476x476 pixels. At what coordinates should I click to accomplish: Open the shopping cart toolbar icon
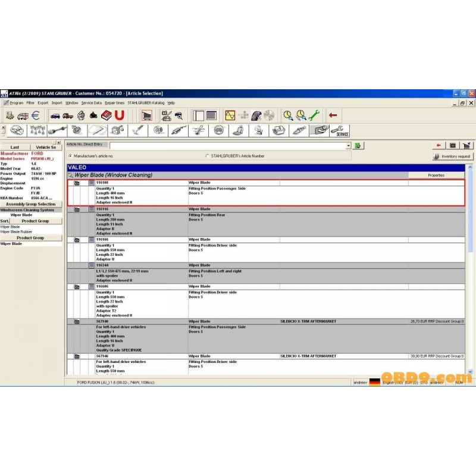coord(146,115)
